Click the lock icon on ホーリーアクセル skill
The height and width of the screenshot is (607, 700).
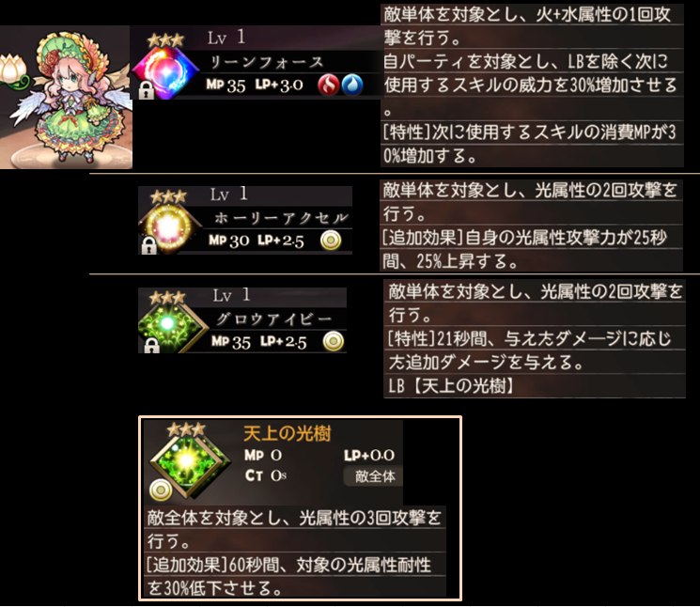point(149,245)
